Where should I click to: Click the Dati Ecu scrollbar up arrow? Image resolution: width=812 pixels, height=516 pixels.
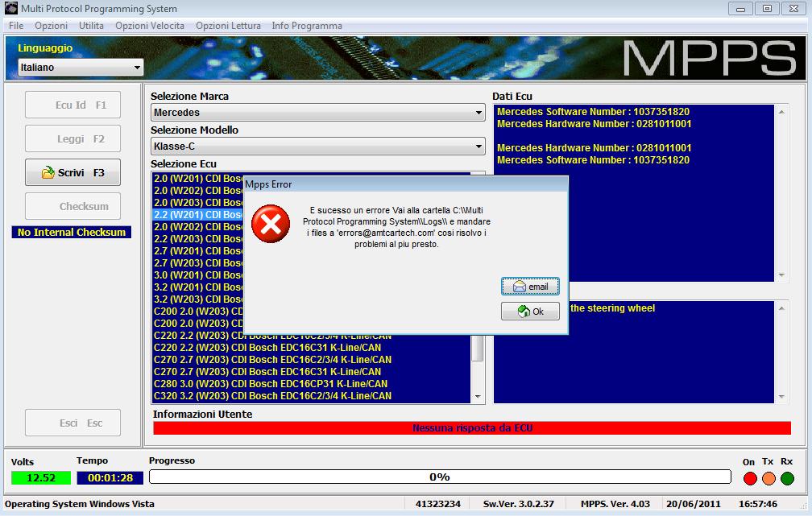click(781, 112)
